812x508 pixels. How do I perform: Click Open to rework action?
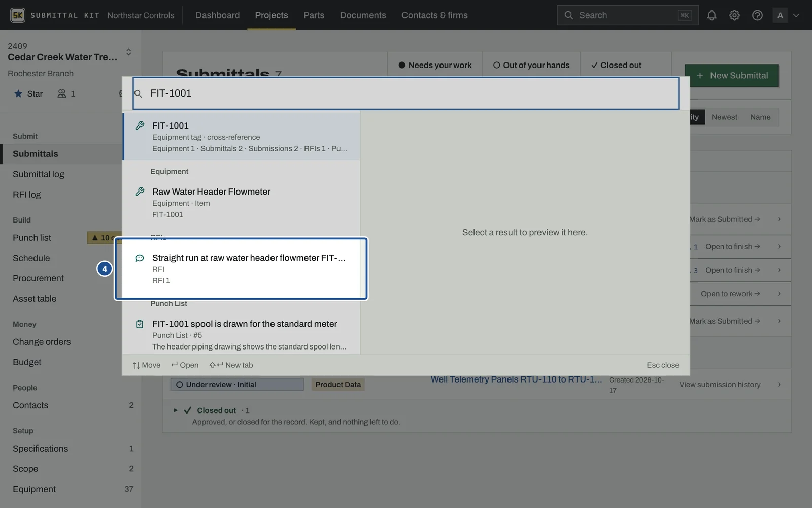[730, 294]
